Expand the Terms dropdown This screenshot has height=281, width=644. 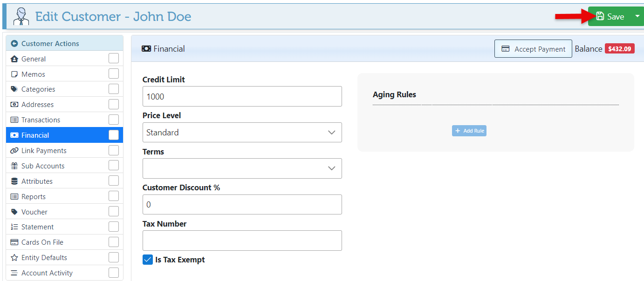(x=242, y=168)
